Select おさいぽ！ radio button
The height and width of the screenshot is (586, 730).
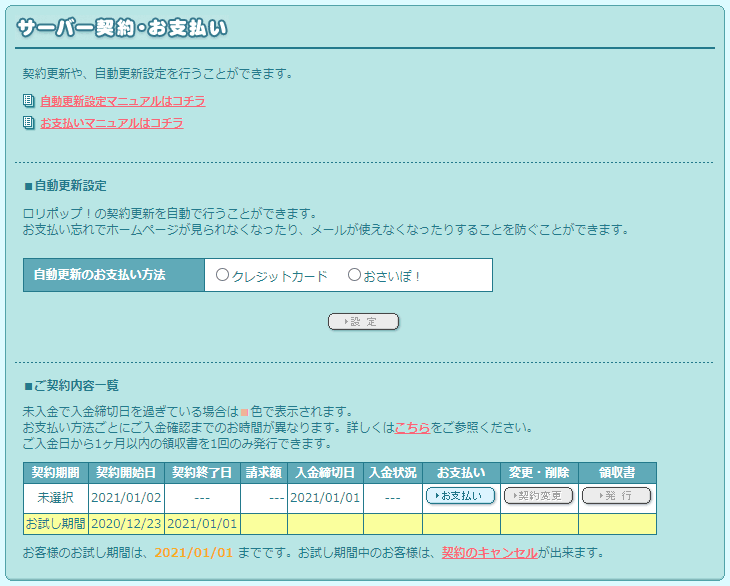click(354, 275)
